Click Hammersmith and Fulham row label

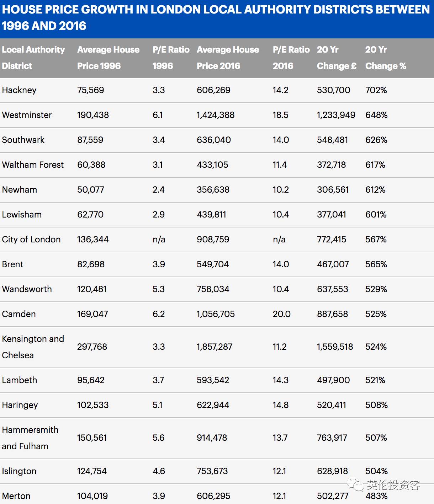point(30,438)
